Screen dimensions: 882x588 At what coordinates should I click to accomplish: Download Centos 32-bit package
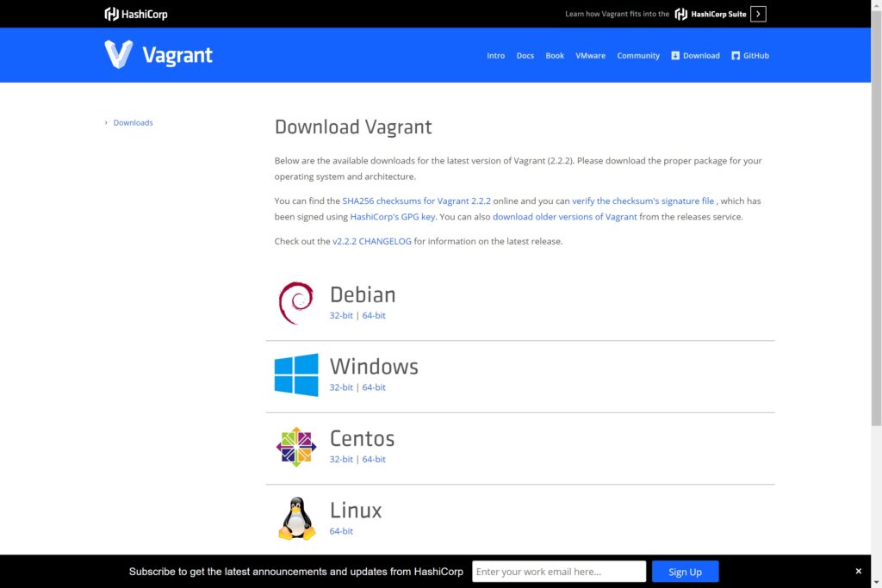[341, 459]
